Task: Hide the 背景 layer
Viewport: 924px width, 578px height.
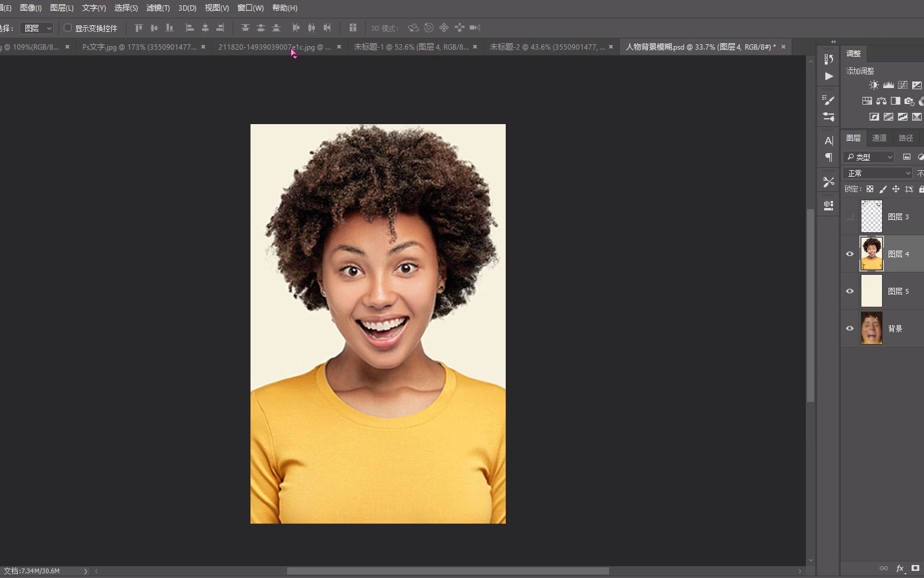Action: (x=850, y=329)
